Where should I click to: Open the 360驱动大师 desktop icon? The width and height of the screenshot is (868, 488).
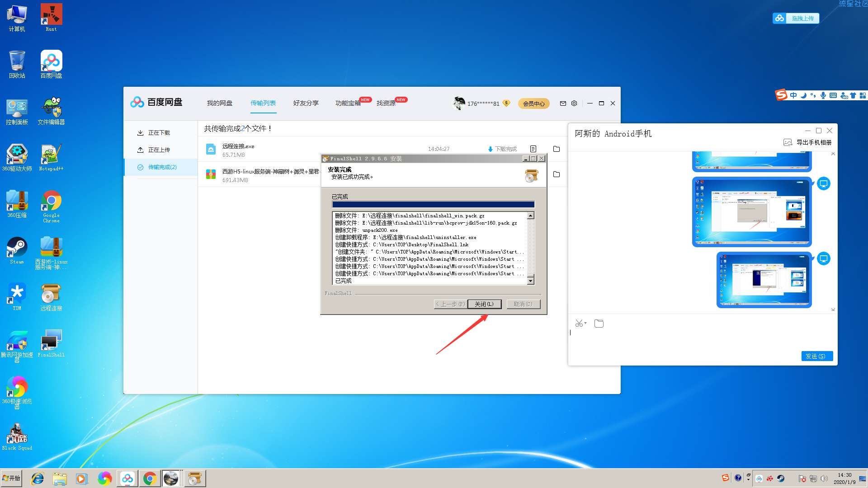(17, 158)
